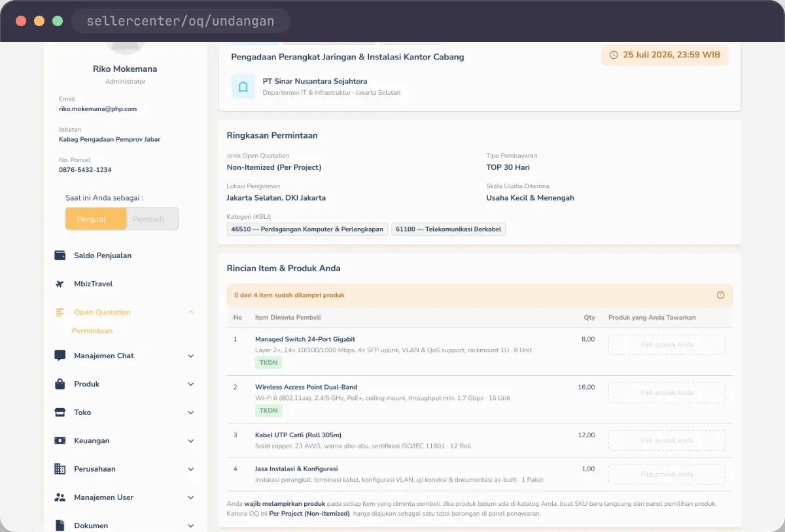
Task: Click the Produk shopping bag icon
Action: click(x=60, y=384)
